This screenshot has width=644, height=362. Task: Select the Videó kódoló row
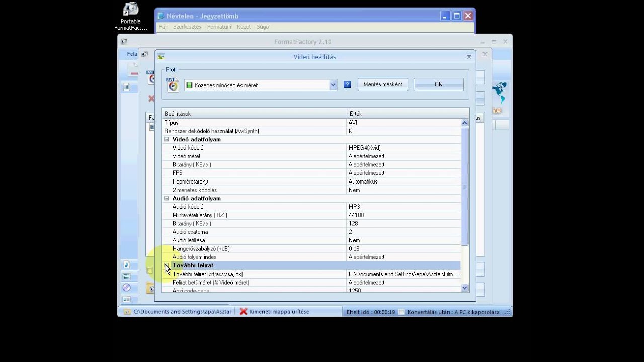(x=311, y=148)
